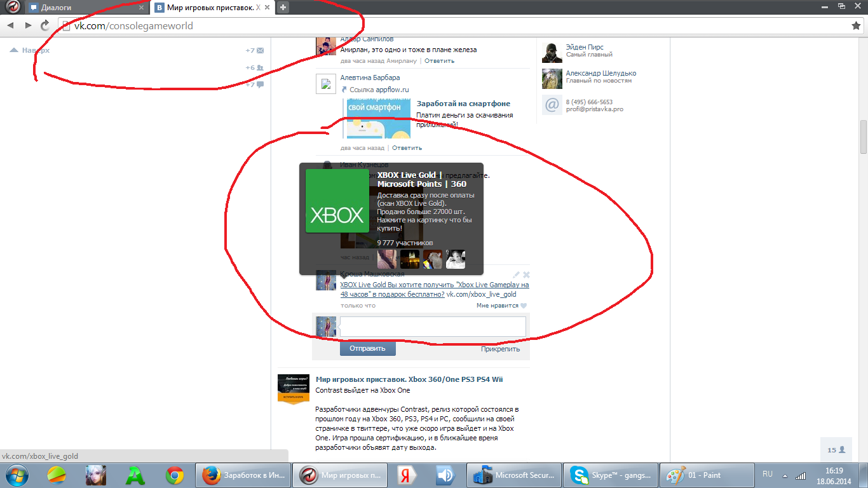
Task: Open the Windows Start menu
Action: pyautogui.click(x=17, y=475)
